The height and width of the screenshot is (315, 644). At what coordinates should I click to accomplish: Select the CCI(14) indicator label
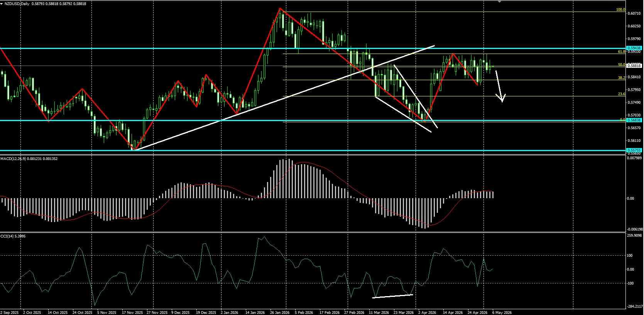click(7, 236)
